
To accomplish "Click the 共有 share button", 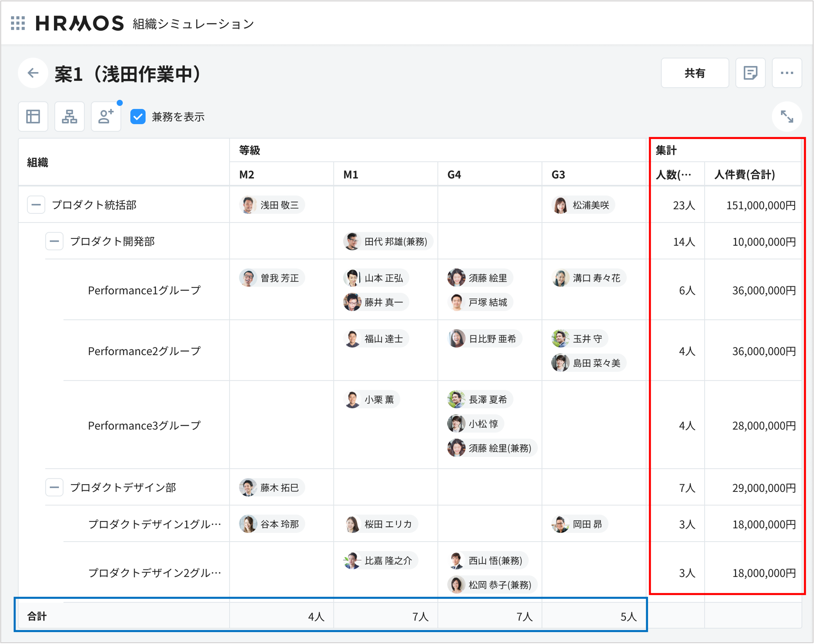I will coord(695,73).
